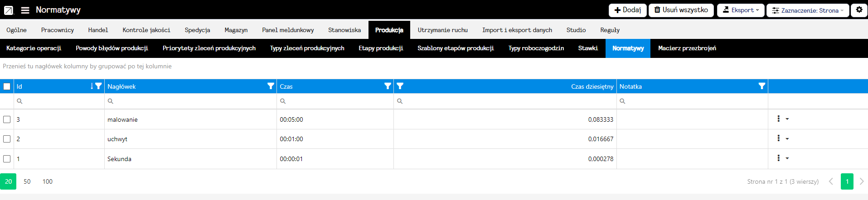
Task: Click the Dodaj button
Action: click(x=627, y=10)
